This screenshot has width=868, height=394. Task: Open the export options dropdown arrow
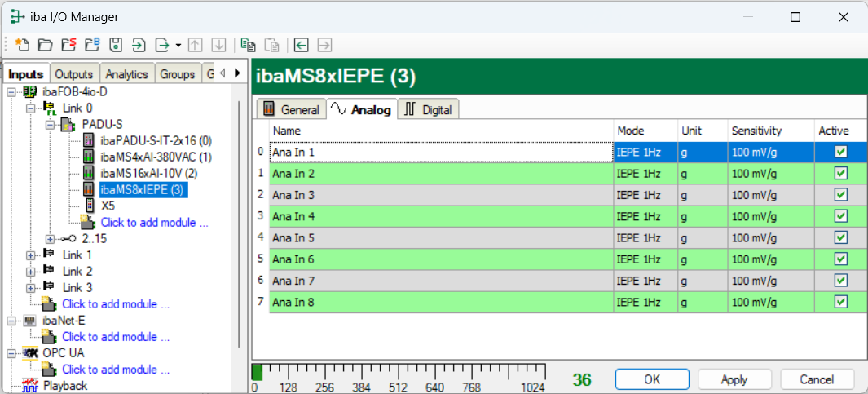click(178, 46)
